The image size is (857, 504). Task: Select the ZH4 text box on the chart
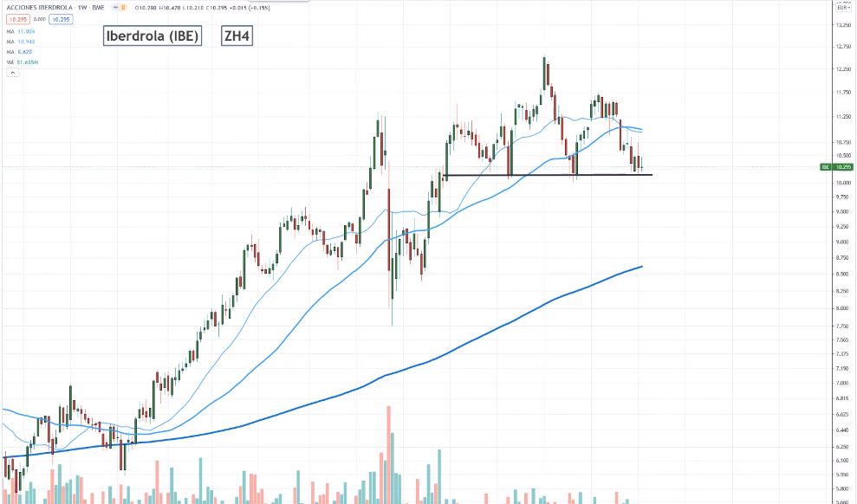(x=237, y=36)
